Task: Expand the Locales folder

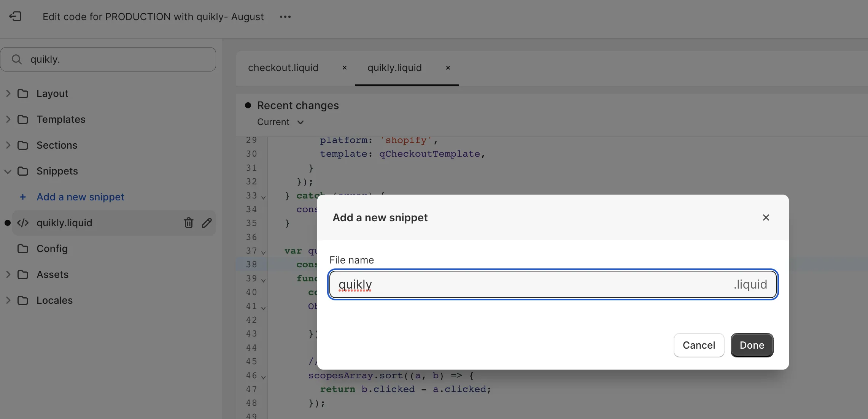Action: point(8,300)
